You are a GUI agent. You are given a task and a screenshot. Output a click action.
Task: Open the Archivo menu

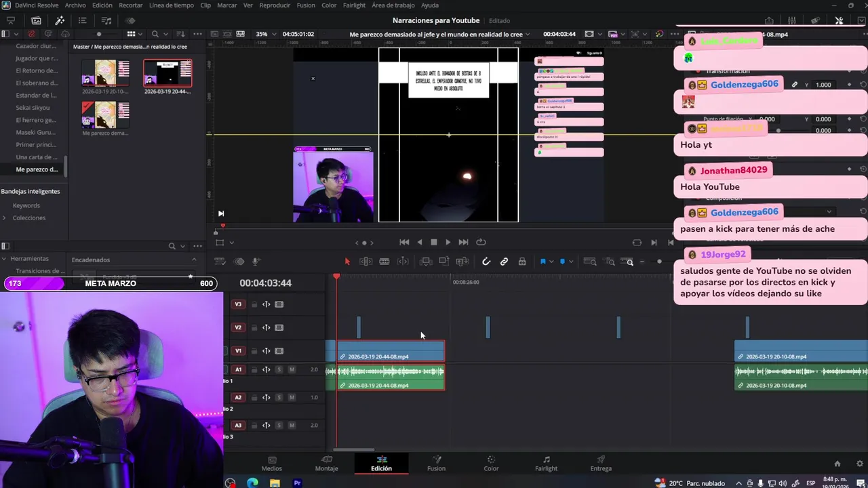coord(75,5)
